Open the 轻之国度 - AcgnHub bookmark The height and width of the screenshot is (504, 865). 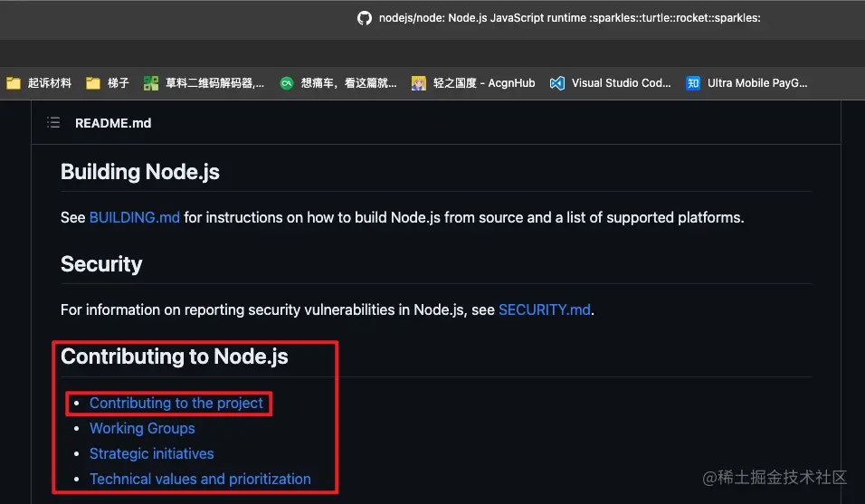point(473,83)
